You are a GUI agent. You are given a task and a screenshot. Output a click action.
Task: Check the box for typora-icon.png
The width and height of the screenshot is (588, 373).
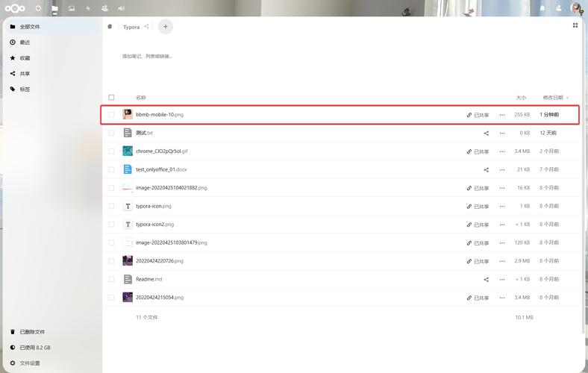pos(111,206)
